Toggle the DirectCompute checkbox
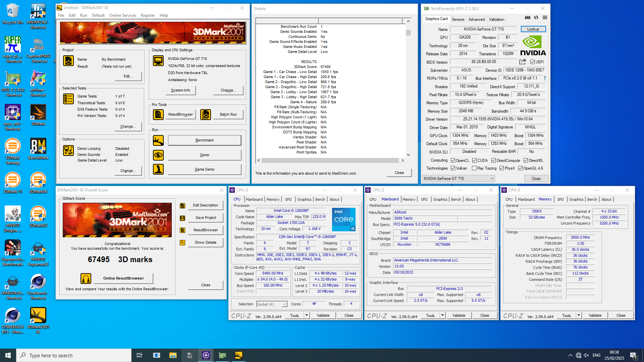Image resolution: width=644 pixels, height=362 pixels. point(493,161)
